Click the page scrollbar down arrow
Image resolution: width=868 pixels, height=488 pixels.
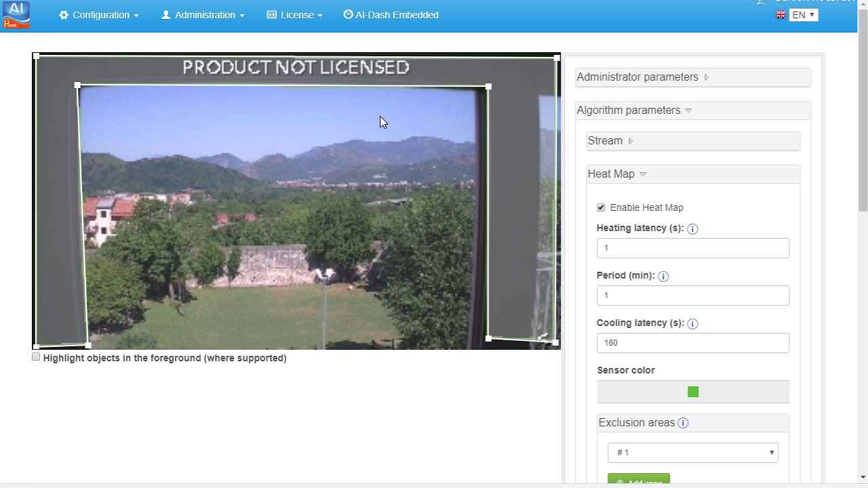[x=863, y=477]
